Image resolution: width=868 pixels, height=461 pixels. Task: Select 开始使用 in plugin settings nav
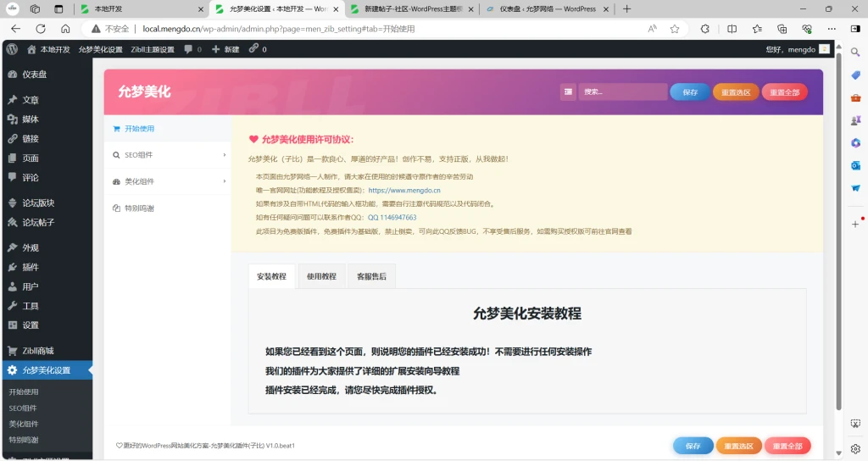[167, 129]
